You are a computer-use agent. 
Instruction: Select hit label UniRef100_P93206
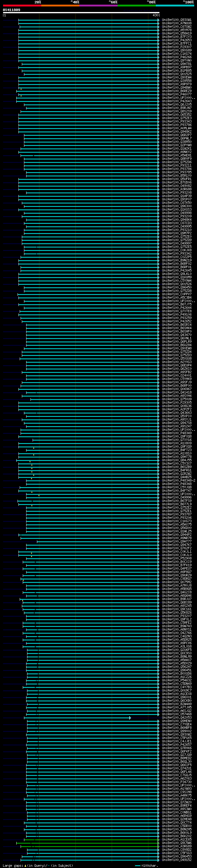click(176, 518)
